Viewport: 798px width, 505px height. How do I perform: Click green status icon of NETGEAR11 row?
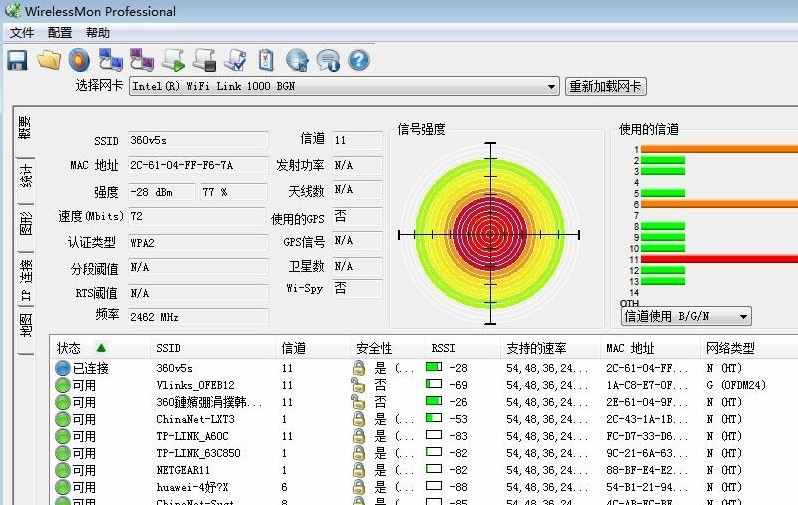pos(63,470)
